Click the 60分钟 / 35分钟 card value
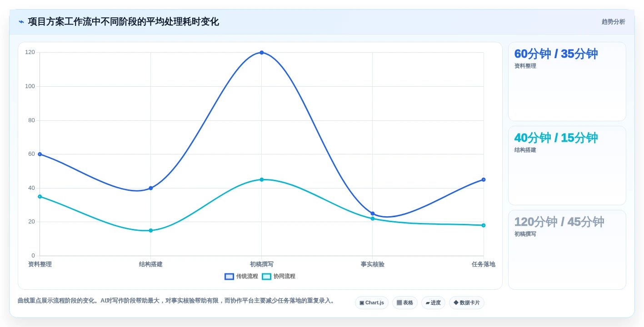 coord(556,54)
